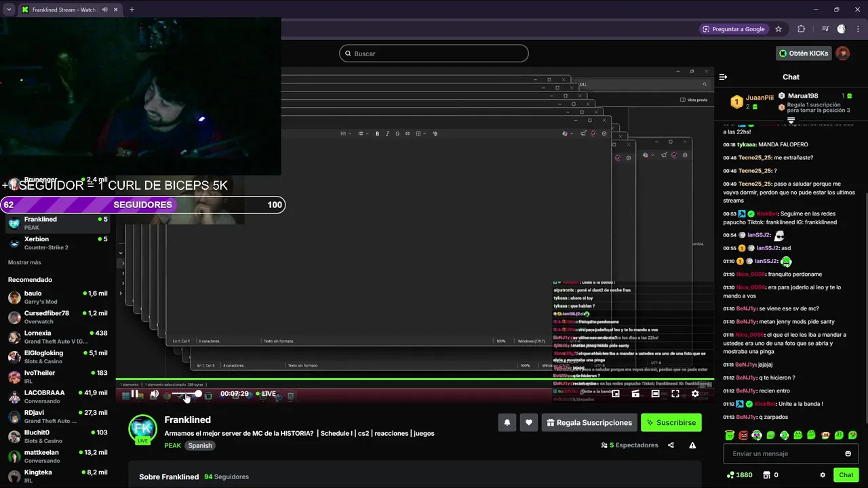Open the Franklined channel avatar
Screen dimensions: 868x488
click(143, 429)
